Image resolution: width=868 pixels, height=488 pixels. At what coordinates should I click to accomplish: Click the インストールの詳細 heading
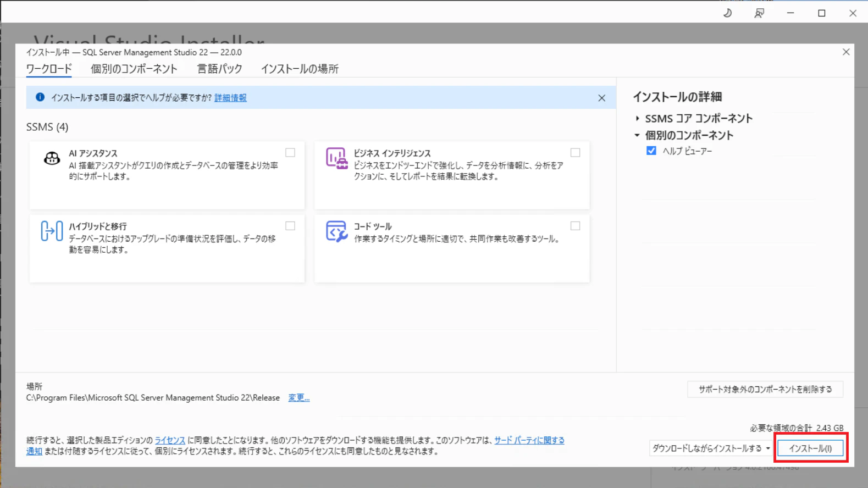677,97
